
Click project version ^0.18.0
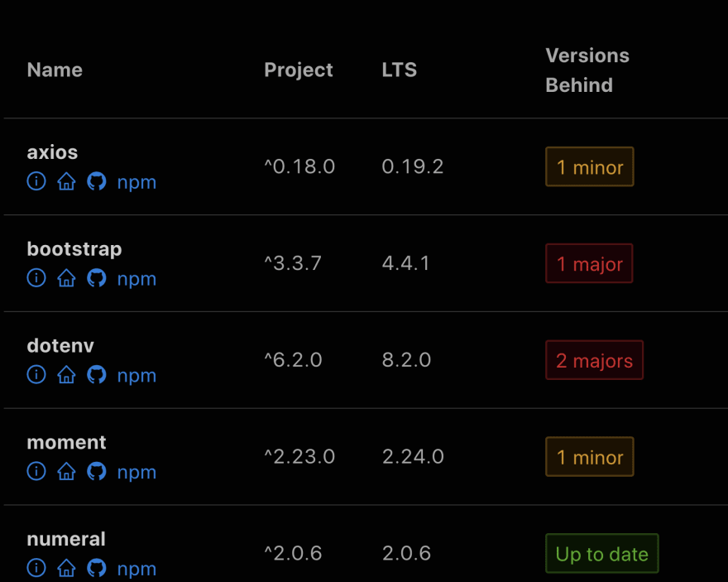[299, 166]
